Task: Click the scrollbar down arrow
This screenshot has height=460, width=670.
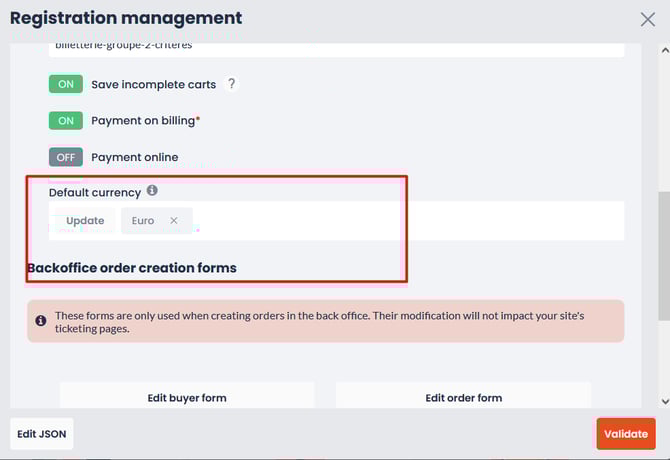Action: [665, 401]
